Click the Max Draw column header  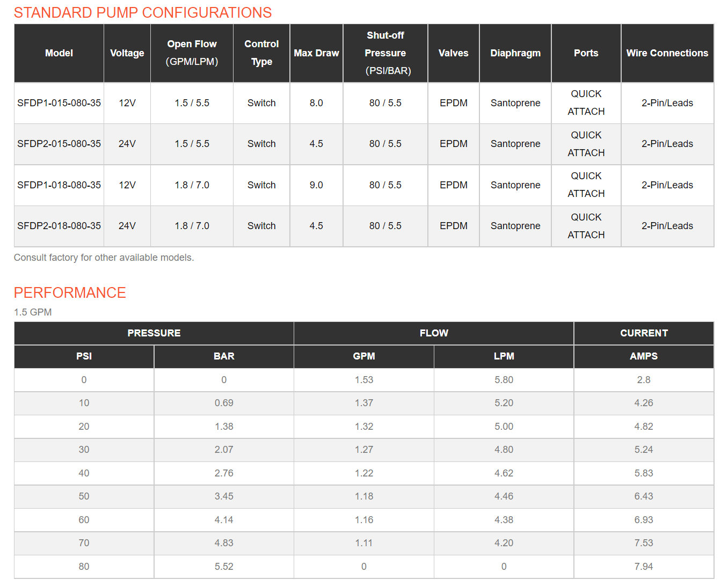(x=316, y=53)
